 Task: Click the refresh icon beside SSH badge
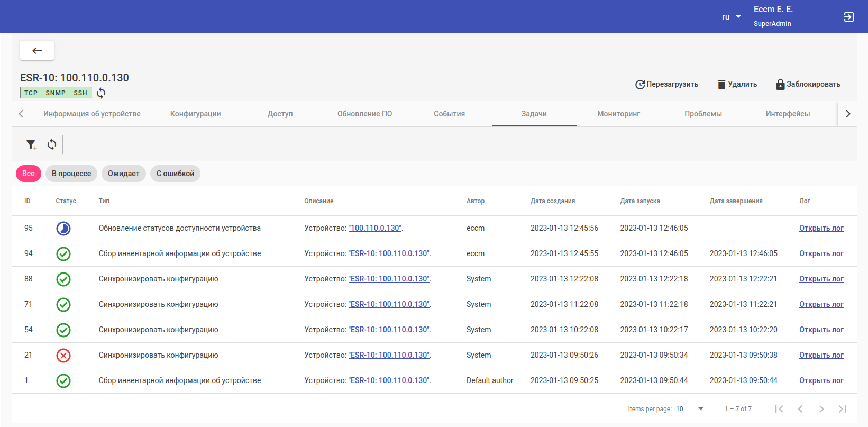point(101,93)
